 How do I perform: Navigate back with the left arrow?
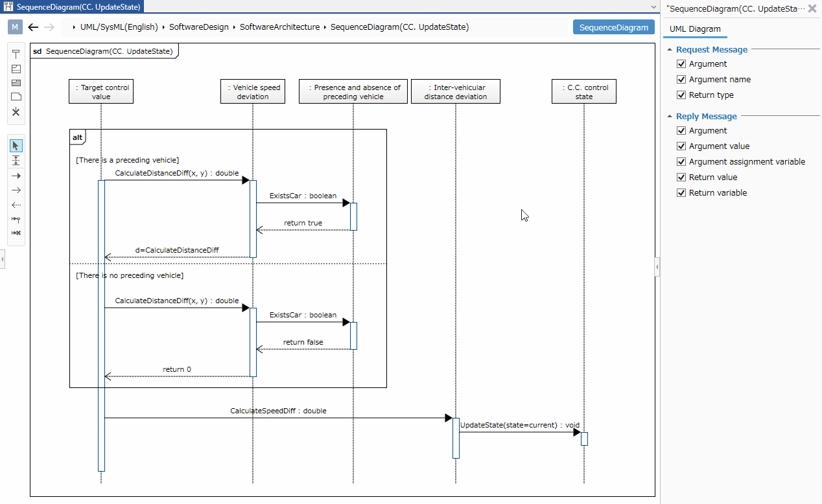pyautogui.click(x=34, y=27)
